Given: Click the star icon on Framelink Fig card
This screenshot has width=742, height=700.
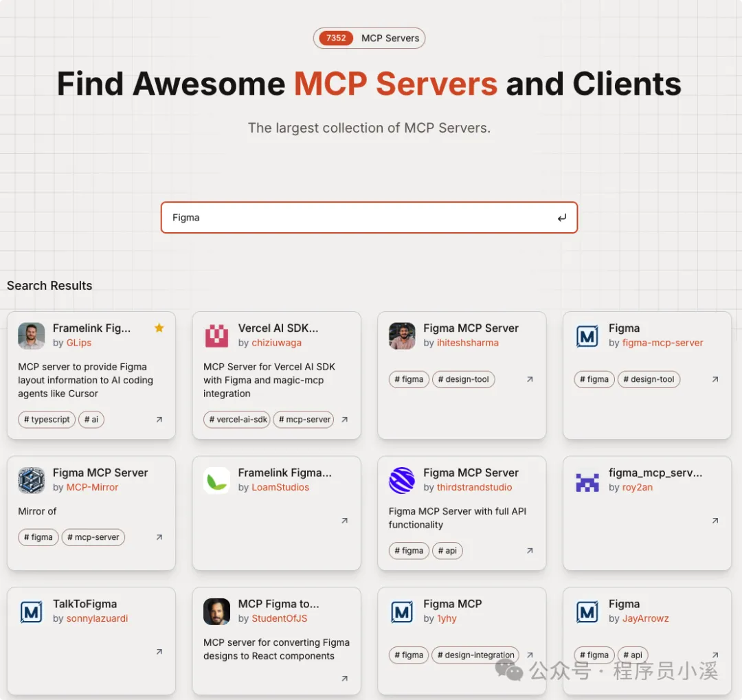Looking at the screenshot, I should point(159,328).
